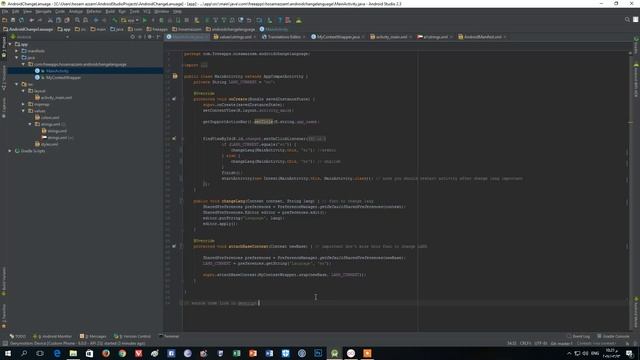
Task: Click the AndroidChangeLanguage breadcrumb
Action: [x=28, y=29]
